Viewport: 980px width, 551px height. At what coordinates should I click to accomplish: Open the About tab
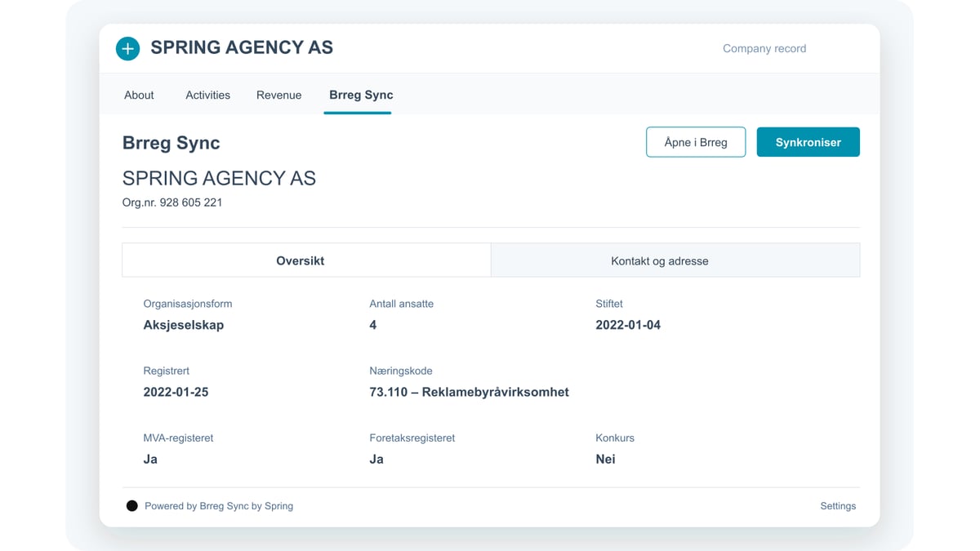tap(139, 95)
